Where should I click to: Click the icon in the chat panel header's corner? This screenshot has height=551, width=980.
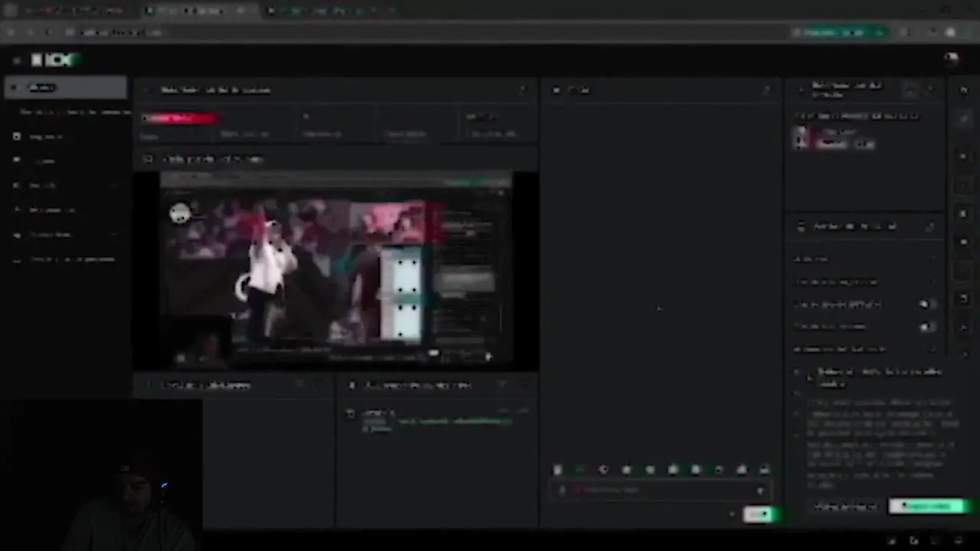pyautogui.click(x=766, y=90)
